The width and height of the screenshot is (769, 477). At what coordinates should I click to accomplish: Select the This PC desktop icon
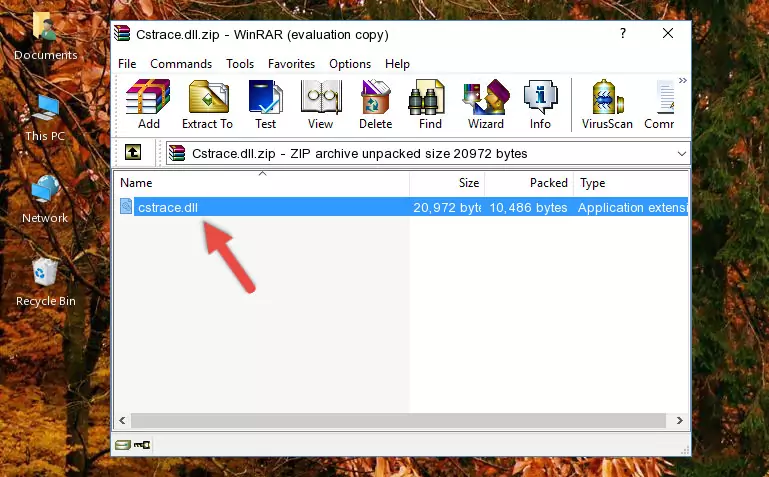click(x=45, y=118)
